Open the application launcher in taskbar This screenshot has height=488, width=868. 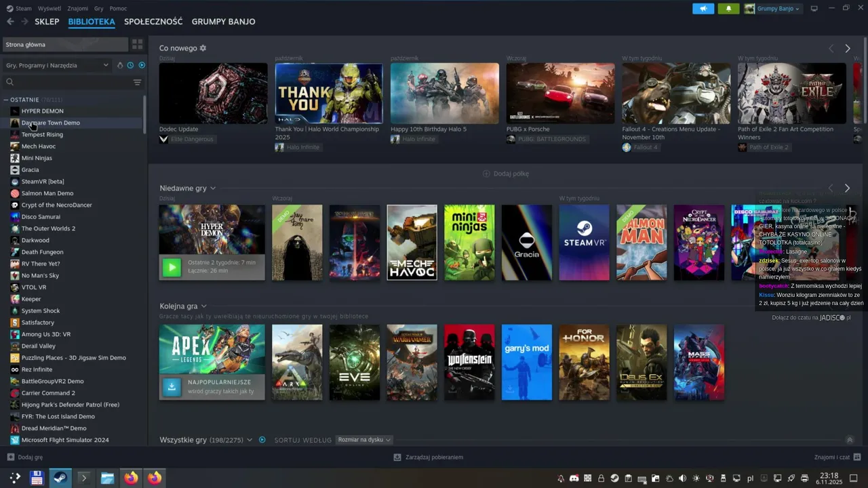pyautogui.click(x=15, y=478)
